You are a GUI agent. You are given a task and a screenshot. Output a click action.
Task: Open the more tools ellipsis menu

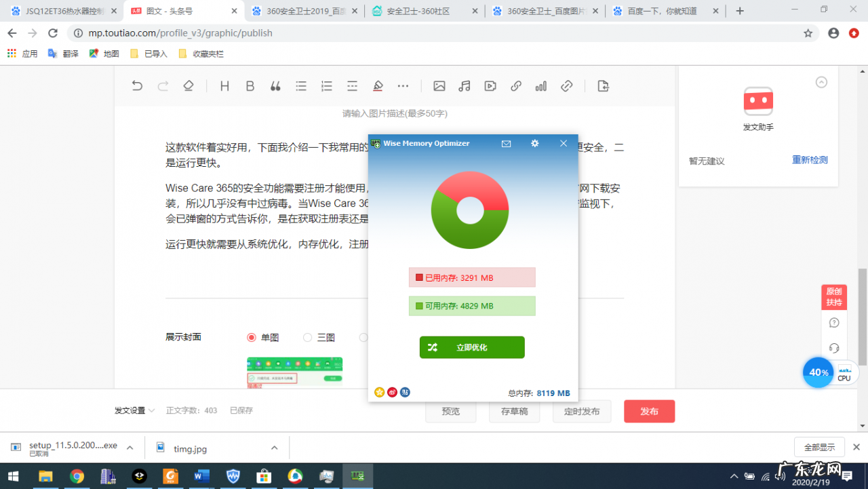click(x=403, y=85)
